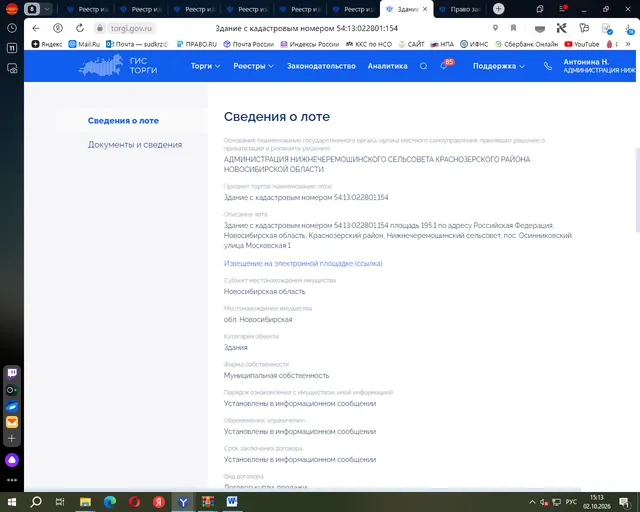Open the Mail.Ru bookmark
The width and height of the screenshot is (640, 512).
tap(84, 44)
